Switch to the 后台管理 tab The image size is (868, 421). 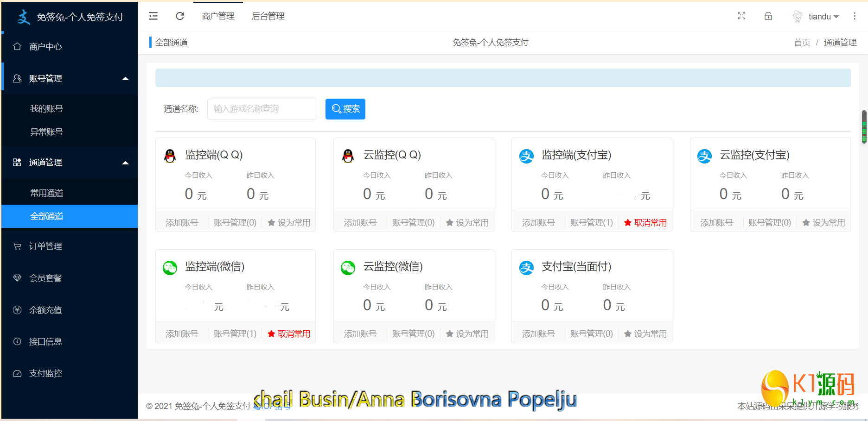tap(268, 16)
